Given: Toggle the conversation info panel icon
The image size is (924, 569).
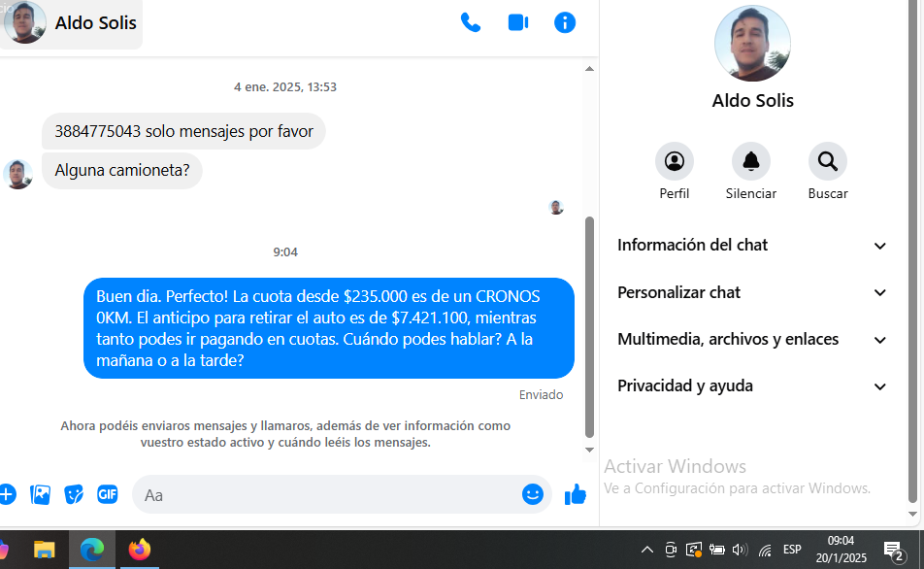Looking at the screenshot, I should click(565, 22).
